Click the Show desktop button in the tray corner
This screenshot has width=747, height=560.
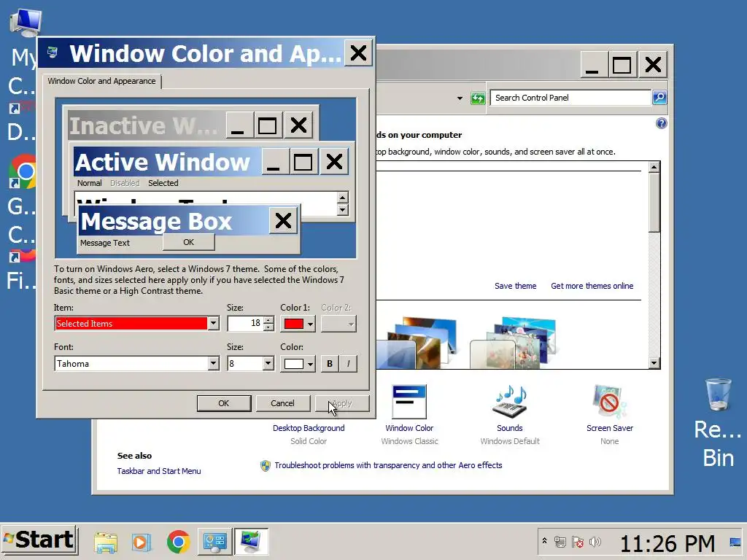(735, 542)
